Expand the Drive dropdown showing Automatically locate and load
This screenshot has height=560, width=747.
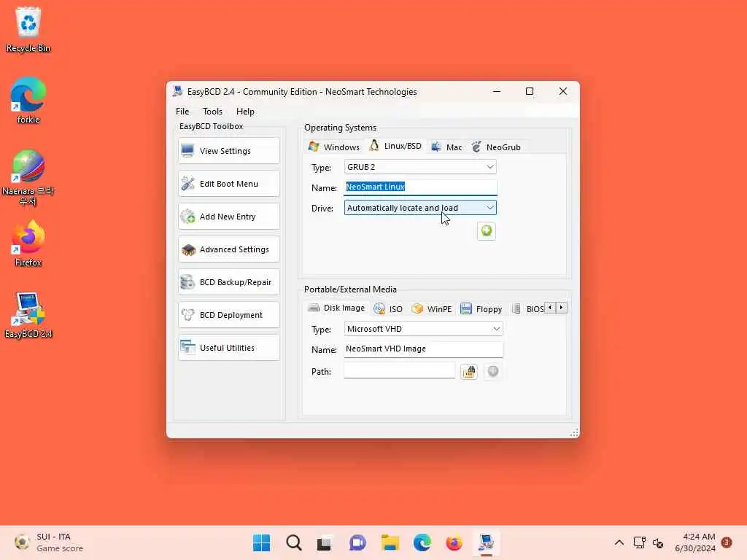(420, 208)
